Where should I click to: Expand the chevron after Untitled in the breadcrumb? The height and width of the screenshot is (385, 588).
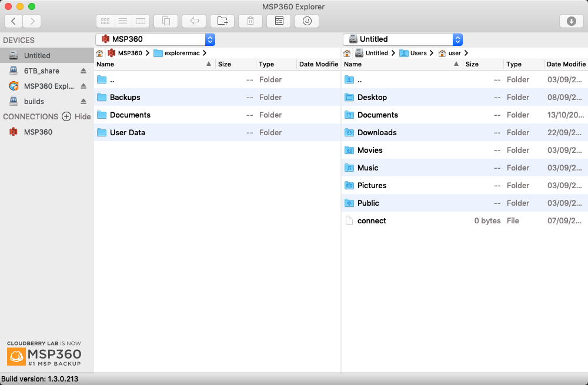point(393,53)
